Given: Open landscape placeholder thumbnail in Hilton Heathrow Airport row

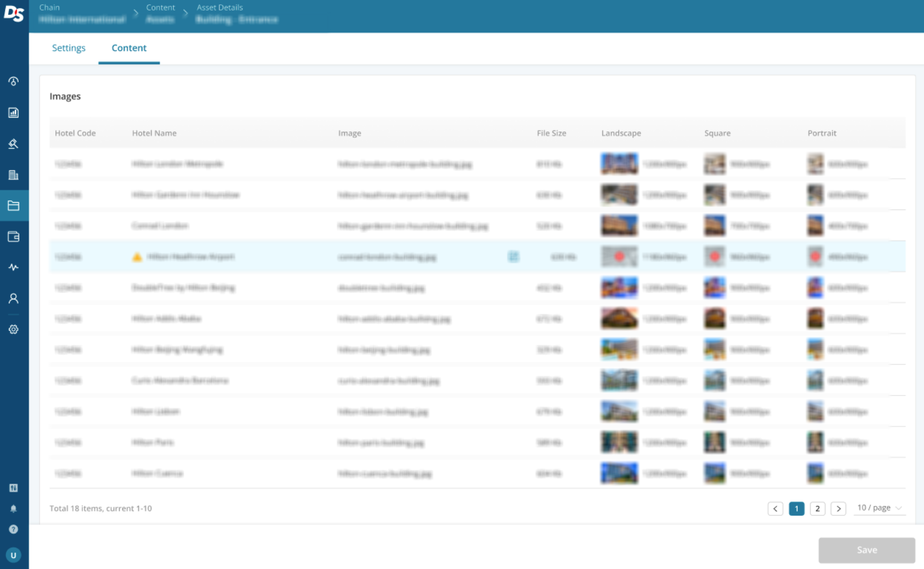Looking at the screenshot, I should 619,257.
